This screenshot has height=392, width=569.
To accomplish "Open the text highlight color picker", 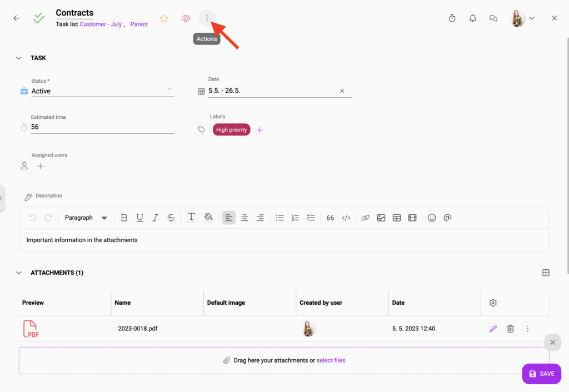I will click(209, 218).
